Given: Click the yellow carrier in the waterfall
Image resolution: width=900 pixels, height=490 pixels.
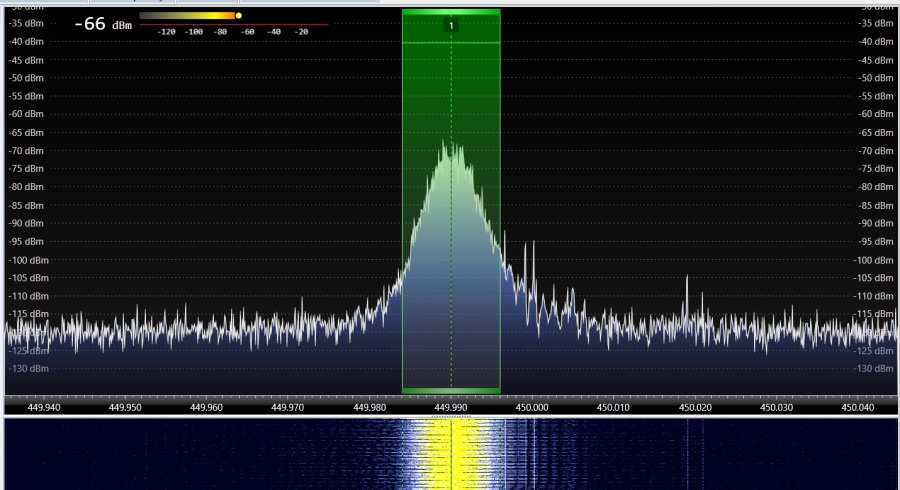Looking at the screenshot, I should point(451,455).
